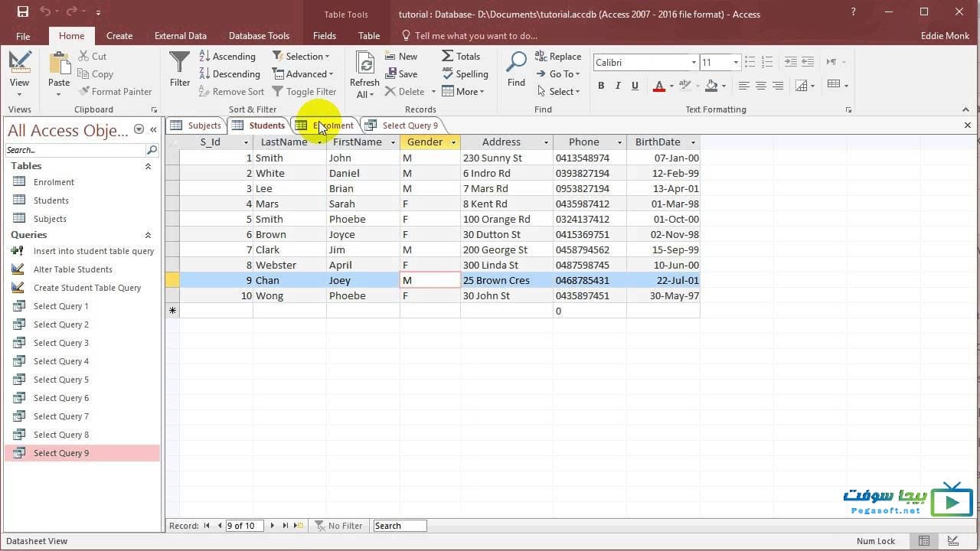
Task: Open the Select Query 9 document tab
Action: click(403, 126)
